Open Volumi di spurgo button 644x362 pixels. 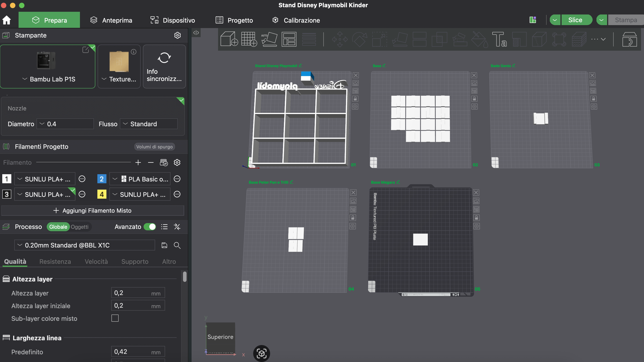pos(154,147)
